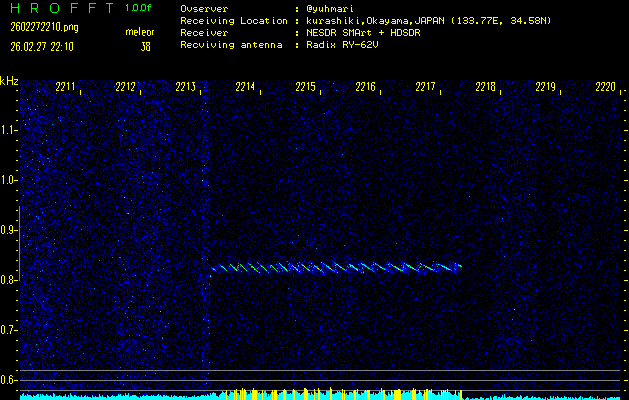Click time marker 2218
This screenshot has width=629, height=400.
485,87
